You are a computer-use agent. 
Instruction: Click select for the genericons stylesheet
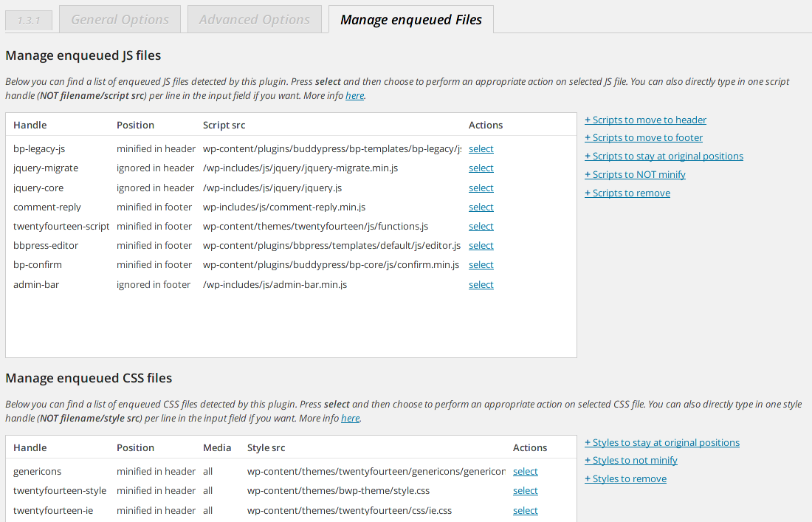[x=525, y=471]
